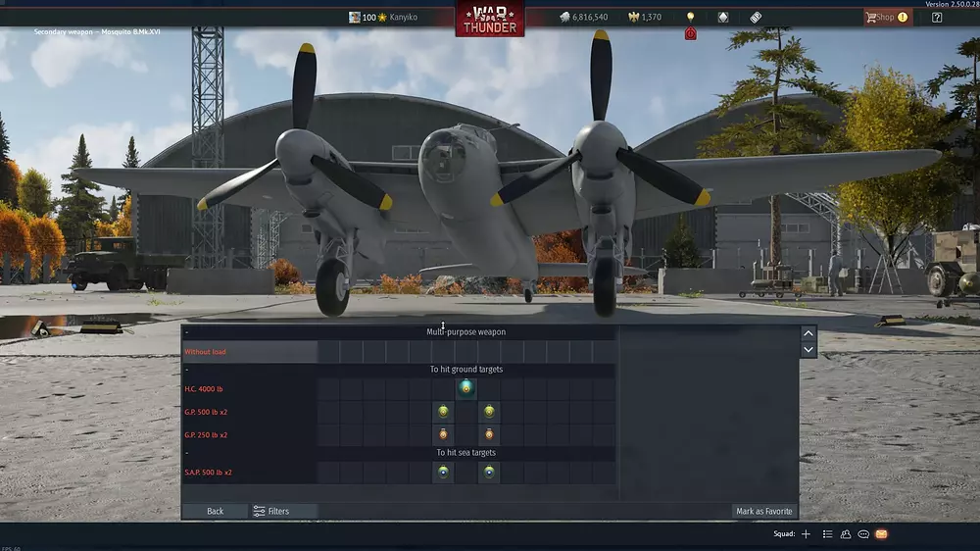Click Mark as Favorite button

pyautogui.click(x=763, y=511)
